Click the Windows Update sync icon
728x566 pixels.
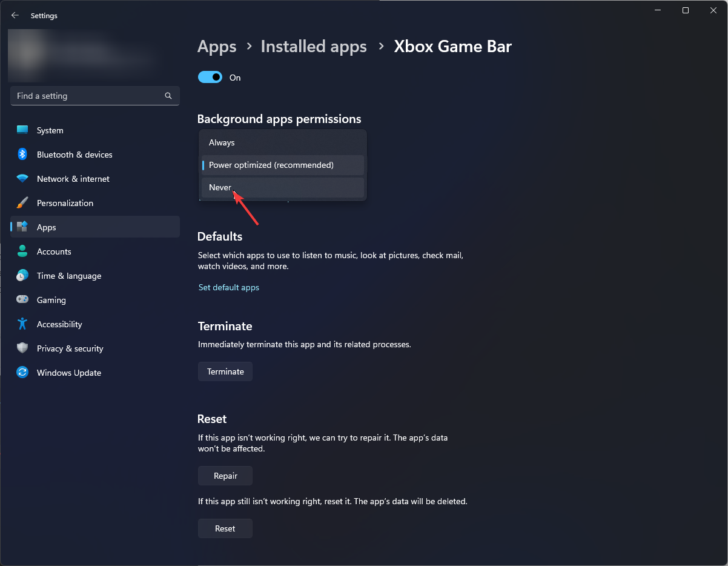coord(22,373)
